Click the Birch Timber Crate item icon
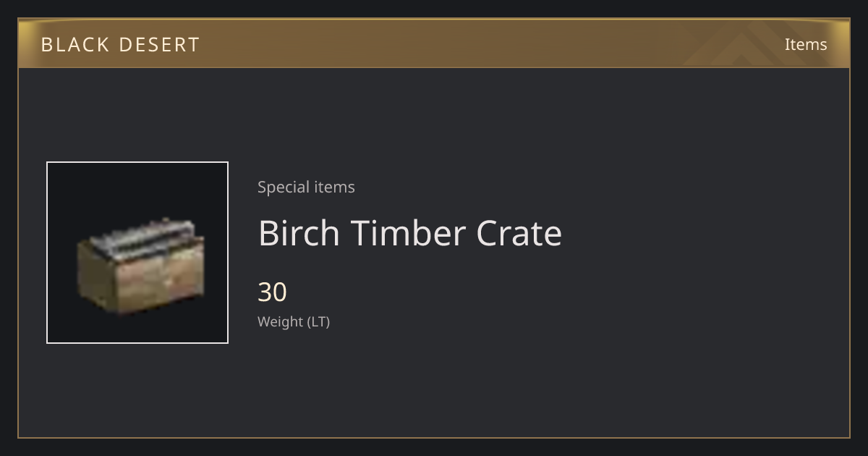This screenshot has width=868, height=456. pyautogui.click(x=140, y=266)
